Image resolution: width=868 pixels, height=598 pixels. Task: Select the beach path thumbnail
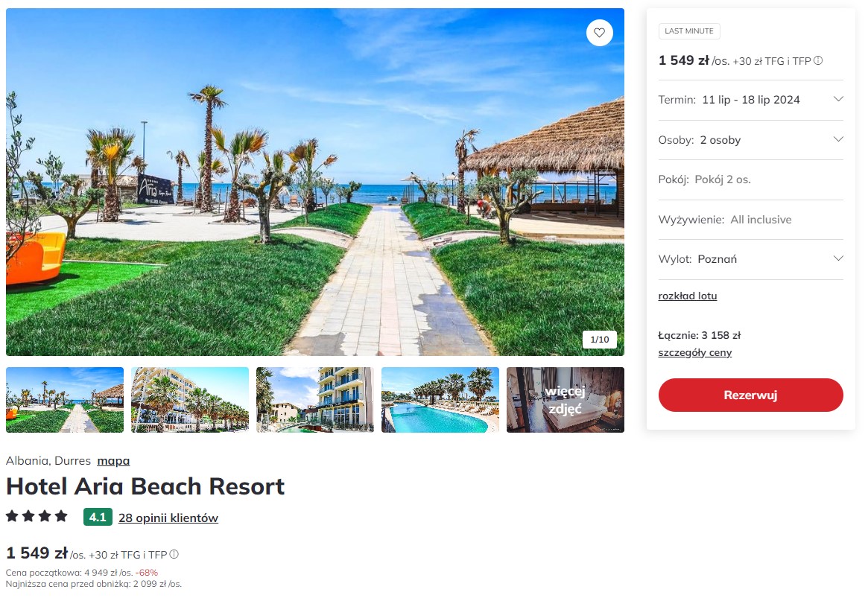(x=65, y=400)
